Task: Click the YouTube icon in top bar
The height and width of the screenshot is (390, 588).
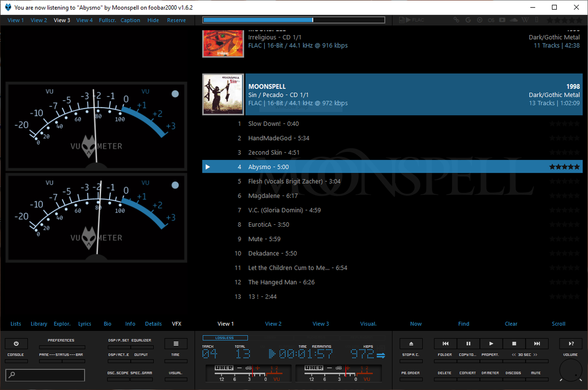Action: [x=502, y=20]
